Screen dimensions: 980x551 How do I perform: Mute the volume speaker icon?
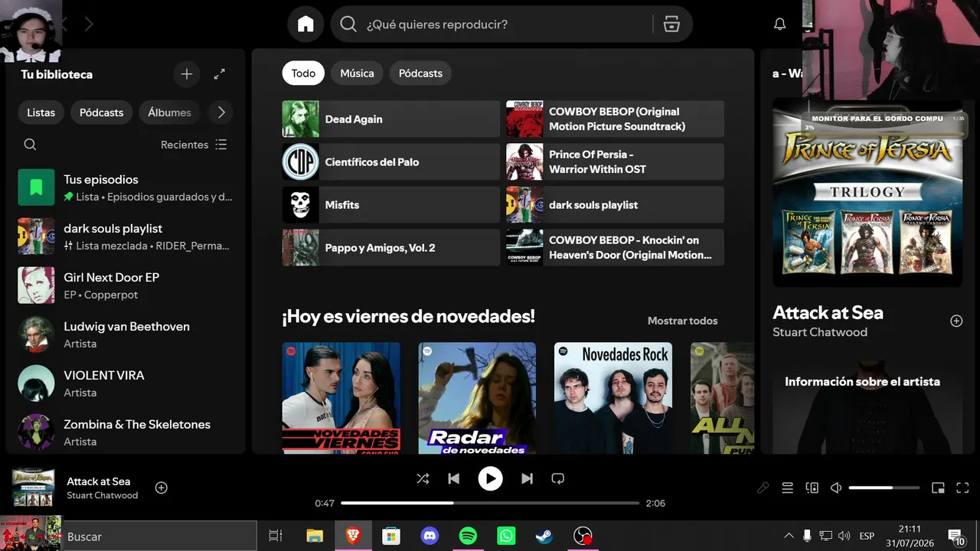point(836,488)
